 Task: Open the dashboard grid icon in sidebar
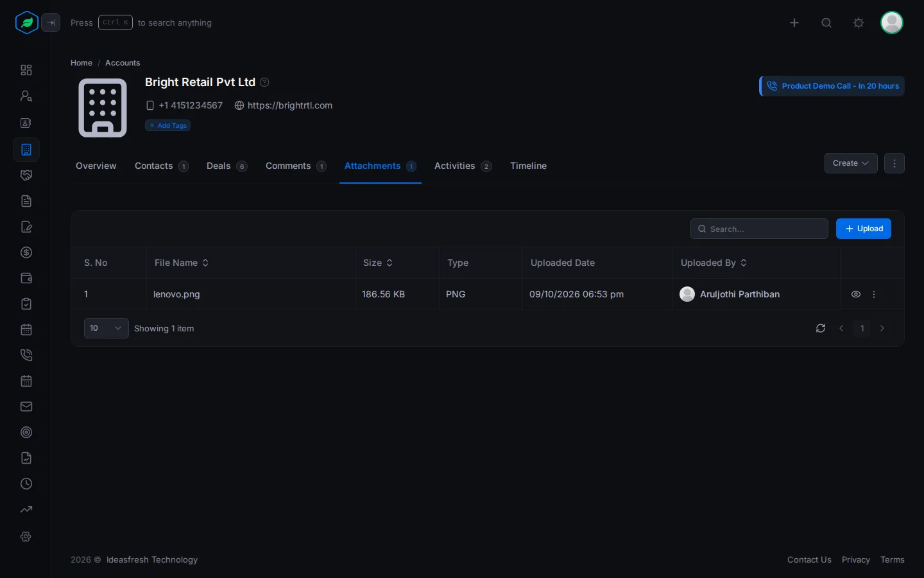(26, 70)
